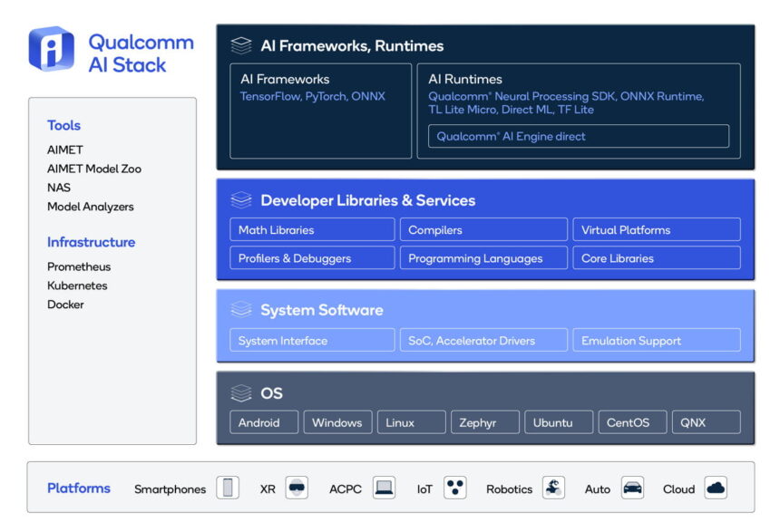
Task: Click the Profilers & Debuggers box
Action: coord(312,258)
